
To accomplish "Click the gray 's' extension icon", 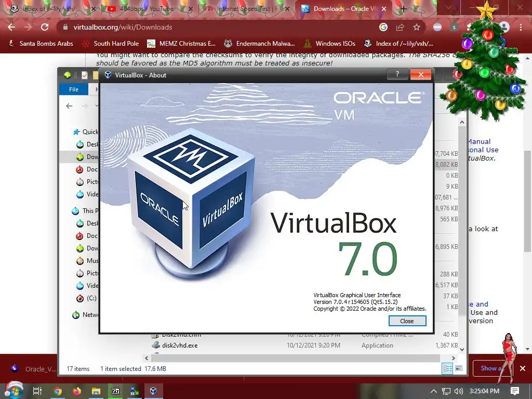I will (454, 27).
